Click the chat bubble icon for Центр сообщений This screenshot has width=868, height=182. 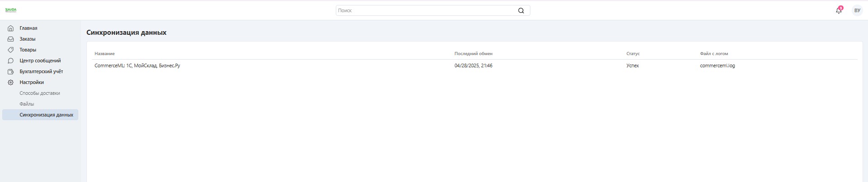[x=11, y=61]
